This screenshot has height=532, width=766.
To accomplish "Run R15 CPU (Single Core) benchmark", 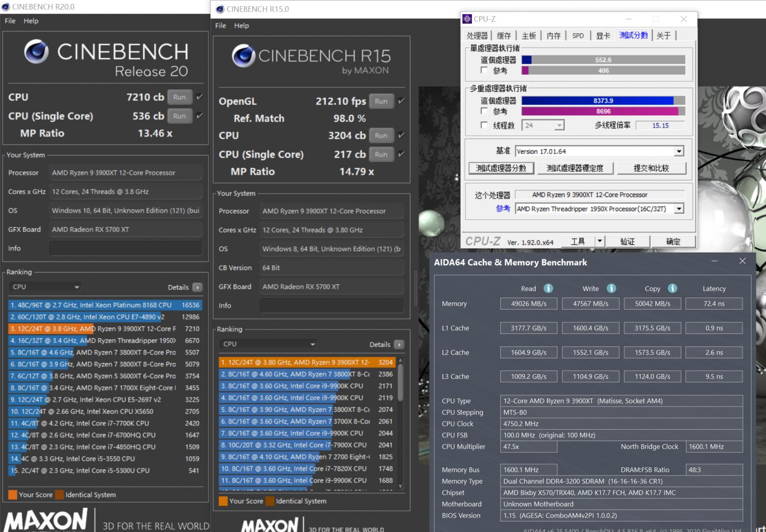I will click(x=381, y=154).
